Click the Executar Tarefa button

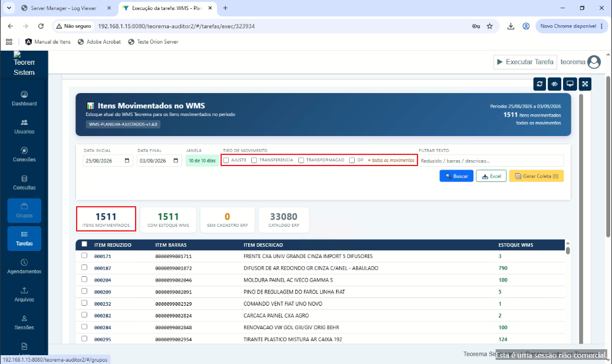(525, 62)
